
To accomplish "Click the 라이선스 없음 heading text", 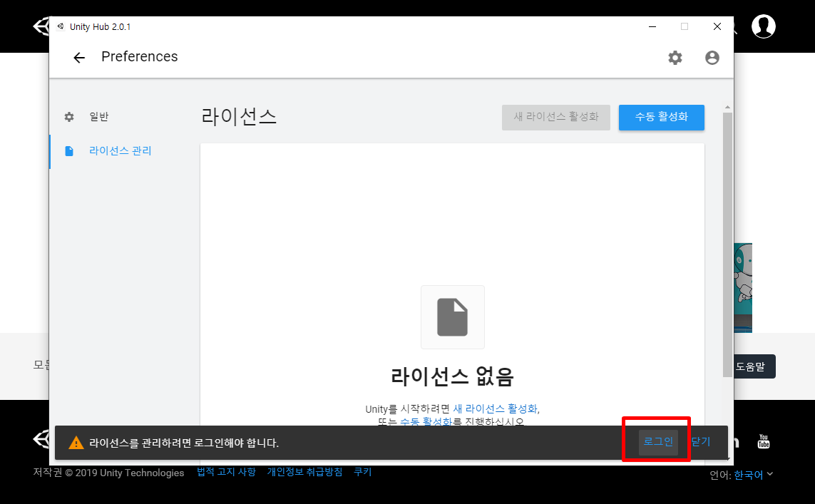I will coord(452,376).
